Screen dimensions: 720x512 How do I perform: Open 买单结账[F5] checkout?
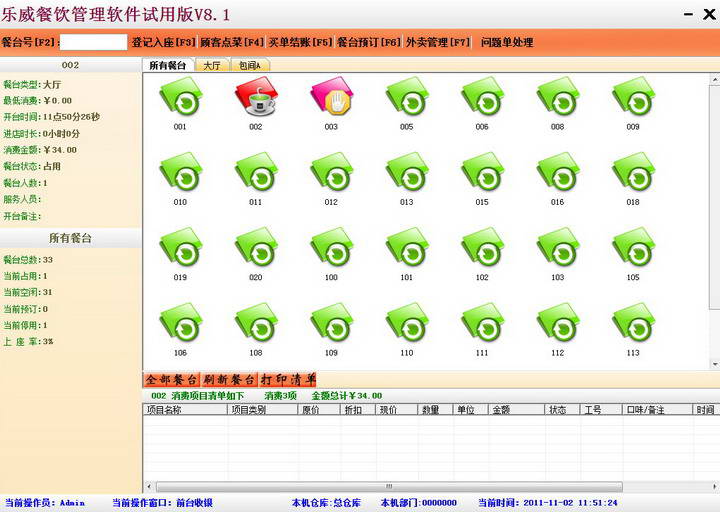pos(300,43)
